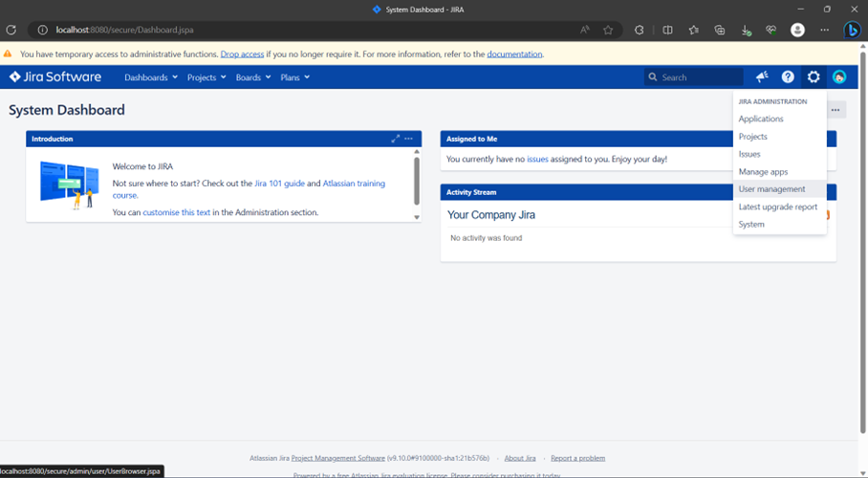The height and width of the screenshot is (478, 868).
Task: Maximize the Introduction gadget
Action: pos(395,139)
